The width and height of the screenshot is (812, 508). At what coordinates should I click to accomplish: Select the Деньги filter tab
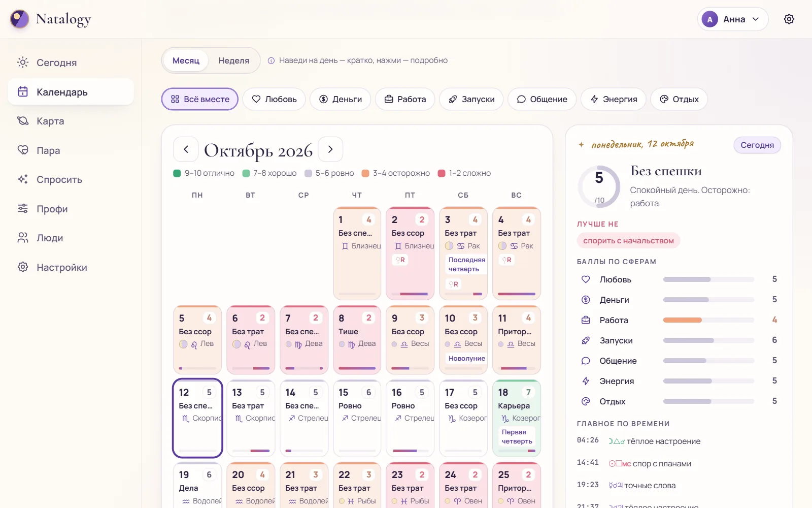[x=340, y=99]
